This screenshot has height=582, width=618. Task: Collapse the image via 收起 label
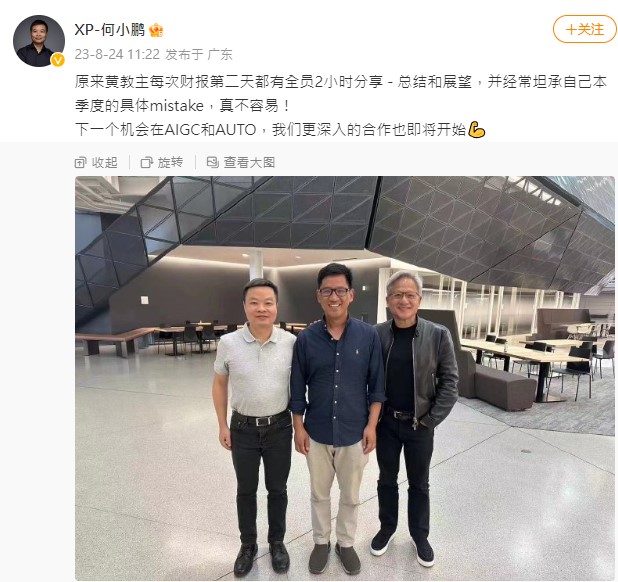coord(104,162)
